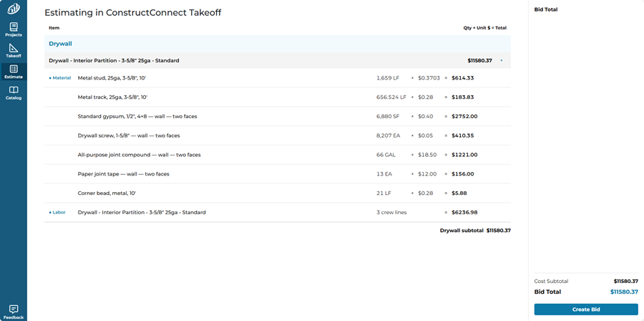644x321 pixels.
Task: Click the blue Bid Total amount
Action: pos(624,292)
